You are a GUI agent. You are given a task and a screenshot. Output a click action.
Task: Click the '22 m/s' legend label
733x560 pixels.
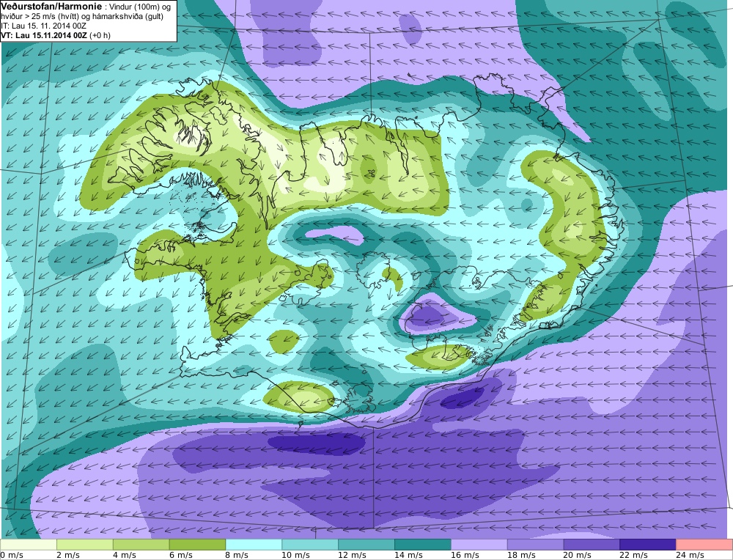click(x=634, y=555)
